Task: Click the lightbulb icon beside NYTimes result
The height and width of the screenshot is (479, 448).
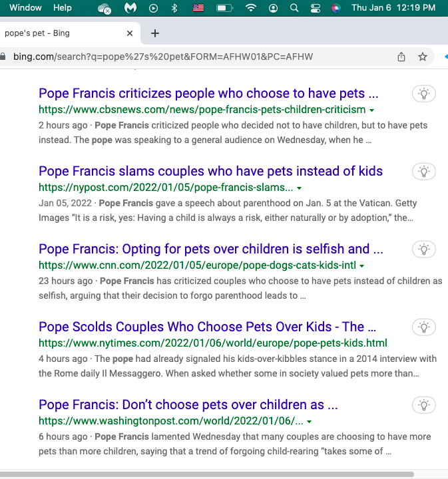Action: tap(423, 327)
